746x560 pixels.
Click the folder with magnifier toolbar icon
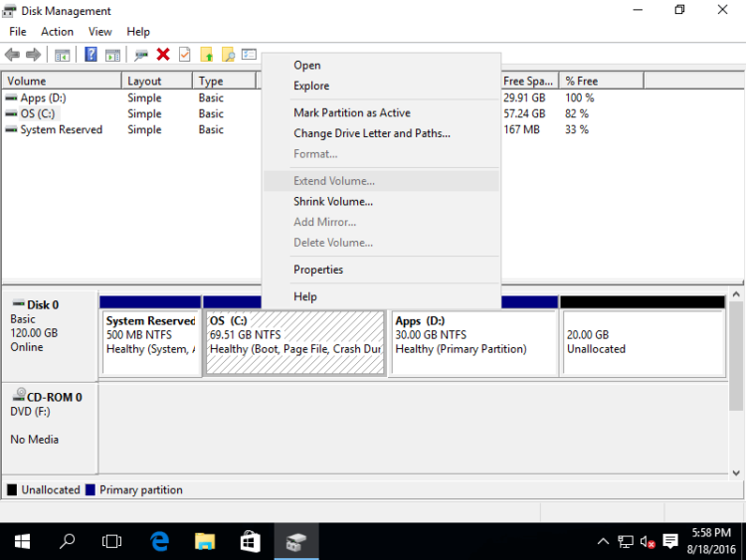[228, 55]
